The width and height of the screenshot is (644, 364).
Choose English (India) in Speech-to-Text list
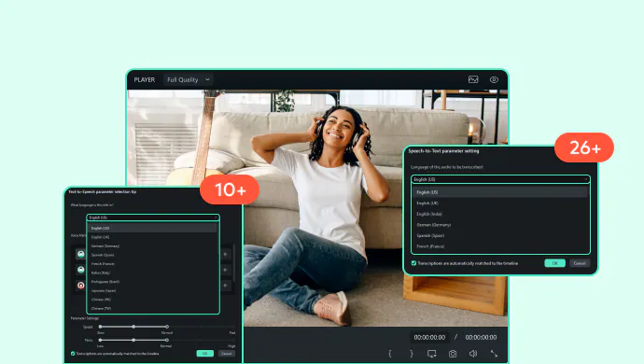tap(500, 214)
